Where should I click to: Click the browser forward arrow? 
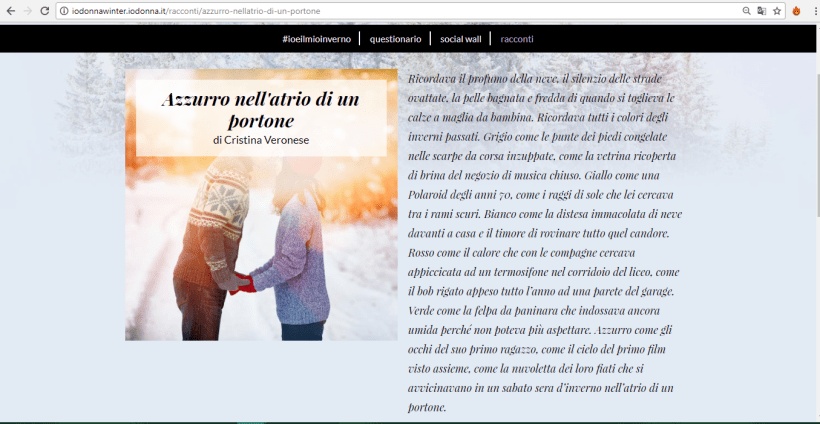pos(28,11)
